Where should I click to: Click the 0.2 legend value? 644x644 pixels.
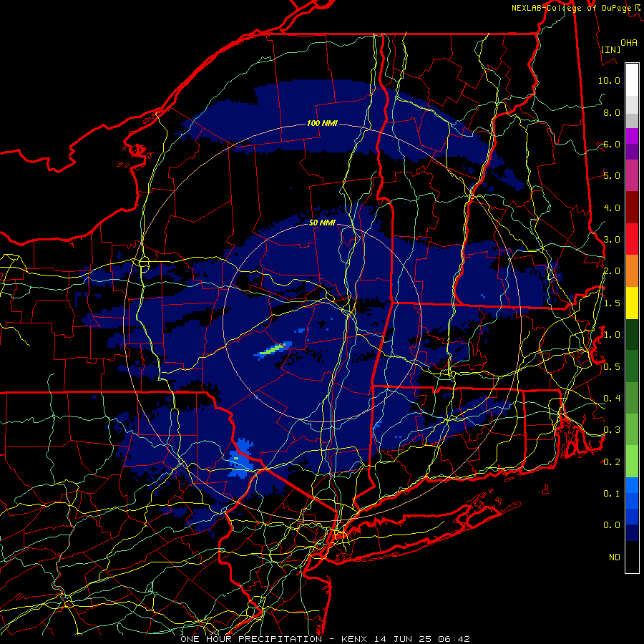pos(612,462)
